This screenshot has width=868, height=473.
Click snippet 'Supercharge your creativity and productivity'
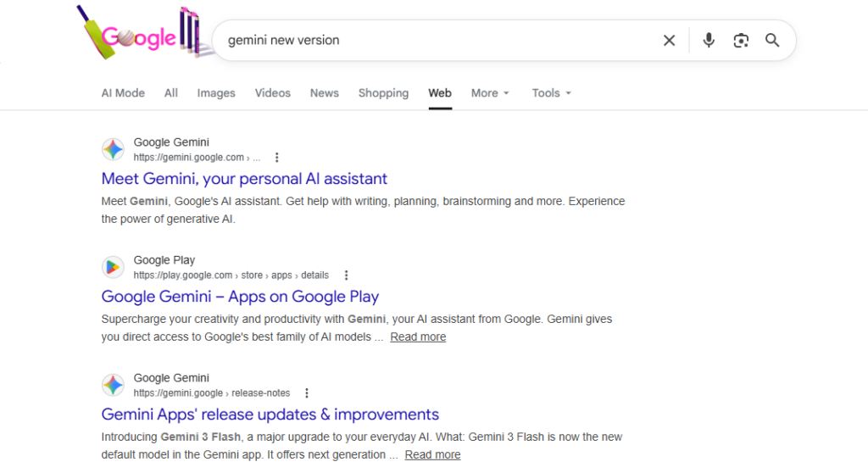[x=357, y=328]
